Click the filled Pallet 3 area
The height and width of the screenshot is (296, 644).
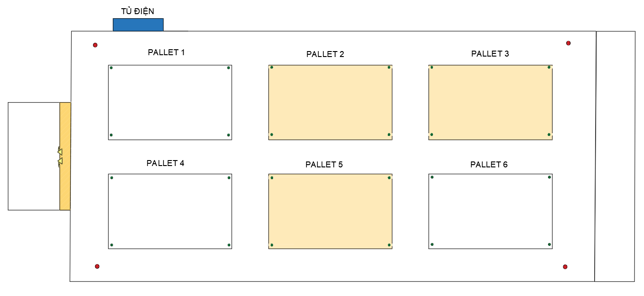490,102
